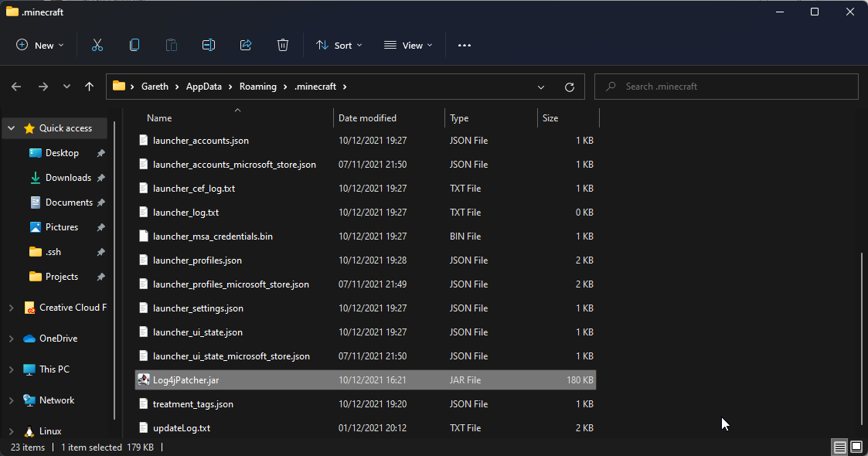The width and height of the screenshot is (868, 456).
Task: Click the Paste clipboard icon
Action: [172, 46]
